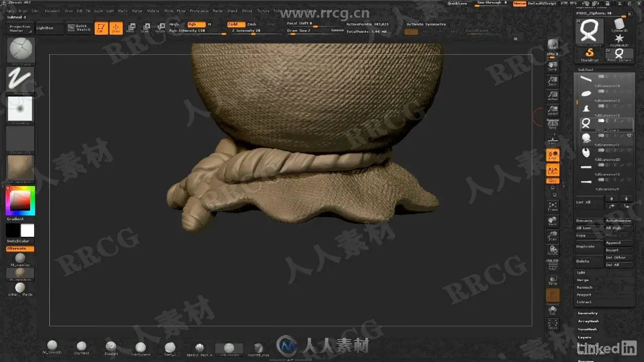Select the Move view navigation tool

[x=552, y=221]
